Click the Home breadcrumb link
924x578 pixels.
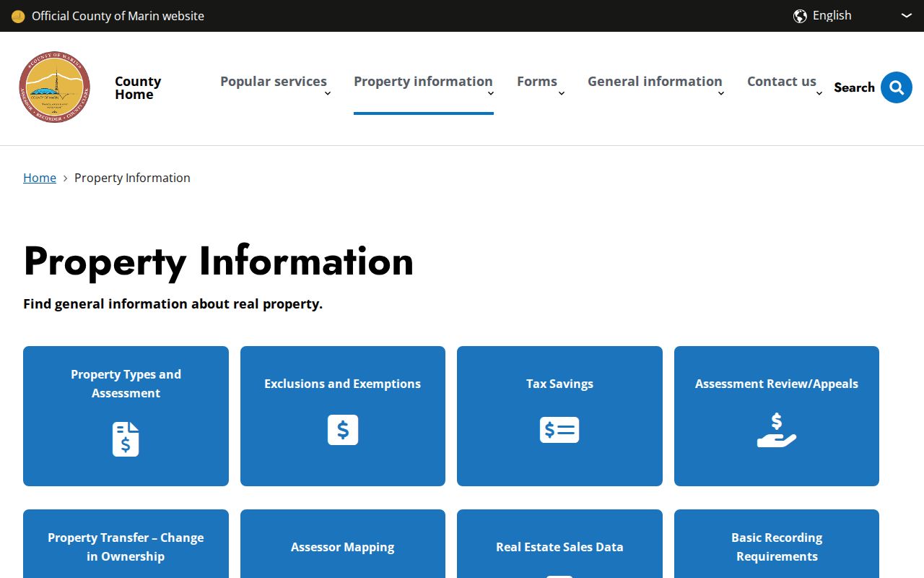pos(40,178)
